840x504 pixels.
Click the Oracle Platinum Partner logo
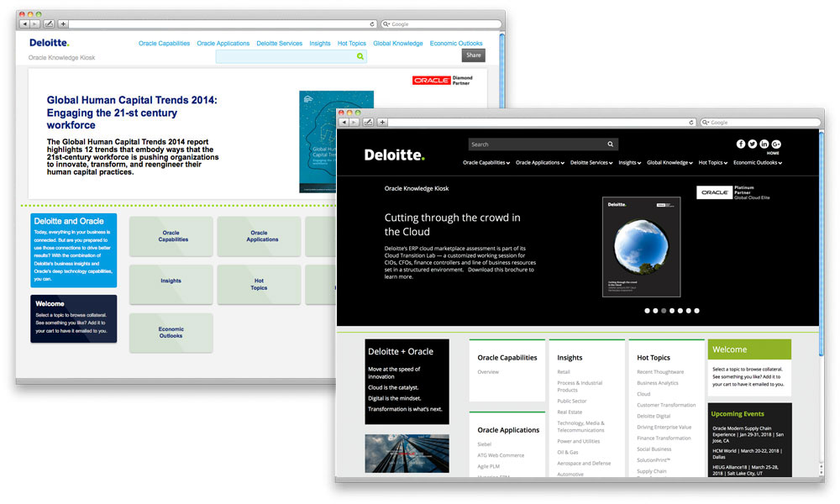point(732,193)
